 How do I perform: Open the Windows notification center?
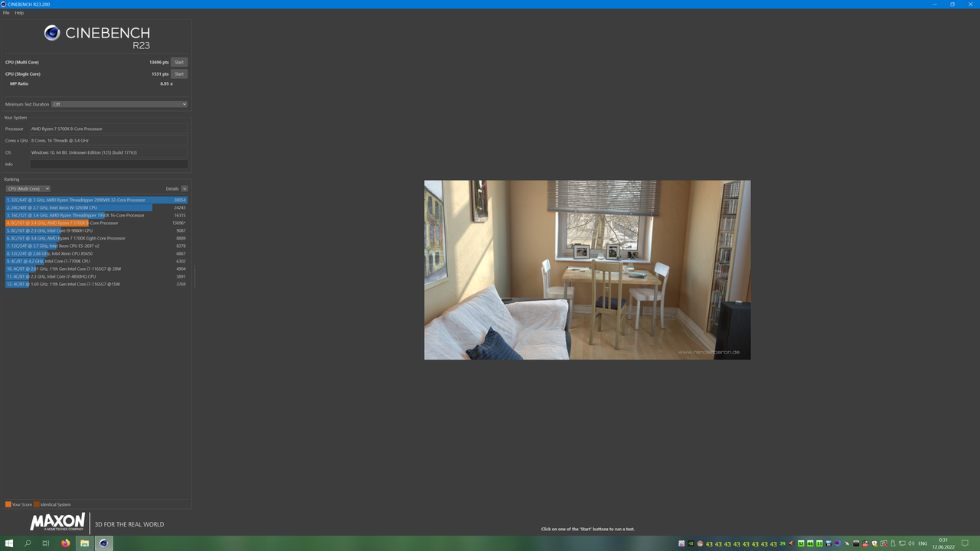tap(965, 543)
